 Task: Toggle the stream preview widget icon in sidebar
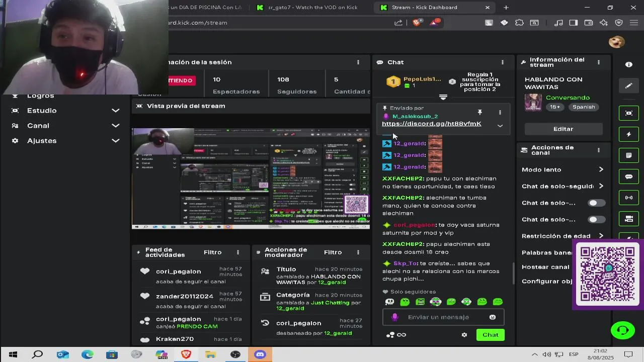click(629, 113)
